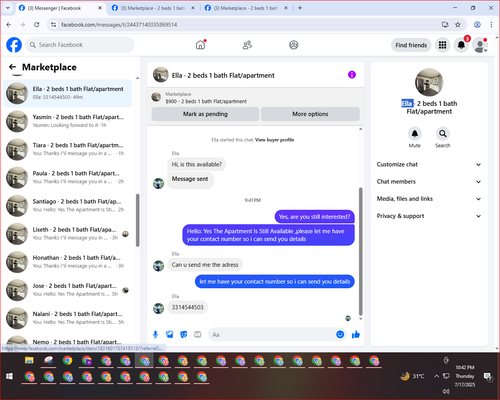The height and width of the screenshot is (400, 500).
Task: Open File Explorer from the taskbar
Action: click(29, 360)
